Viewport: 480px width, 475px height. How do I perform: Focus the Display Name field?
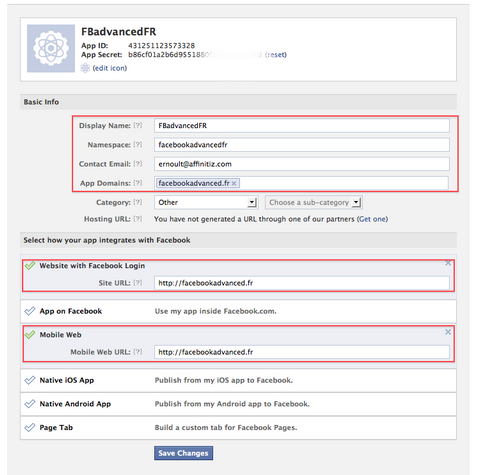(x=302, y=126)
